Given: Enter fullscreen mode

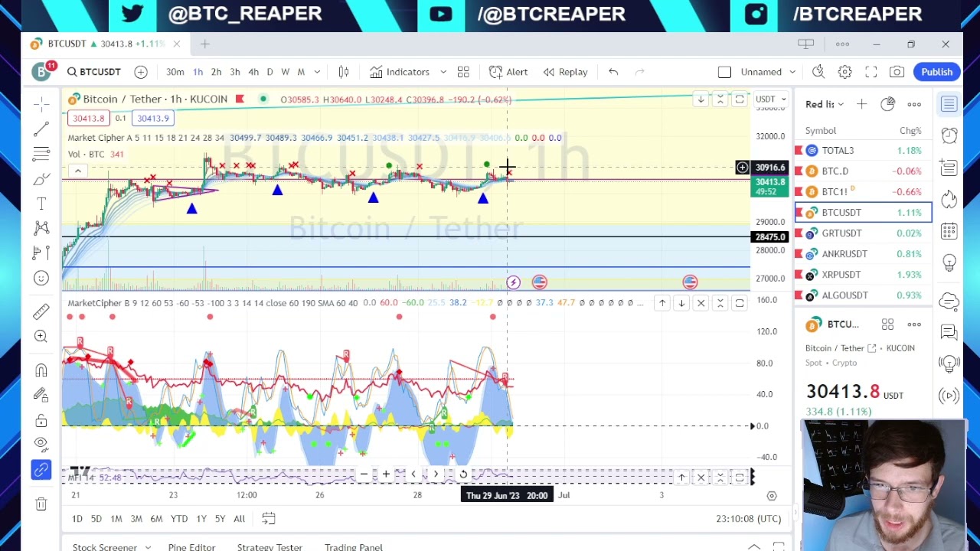Looking at the screenshot, I should point(871,72).
